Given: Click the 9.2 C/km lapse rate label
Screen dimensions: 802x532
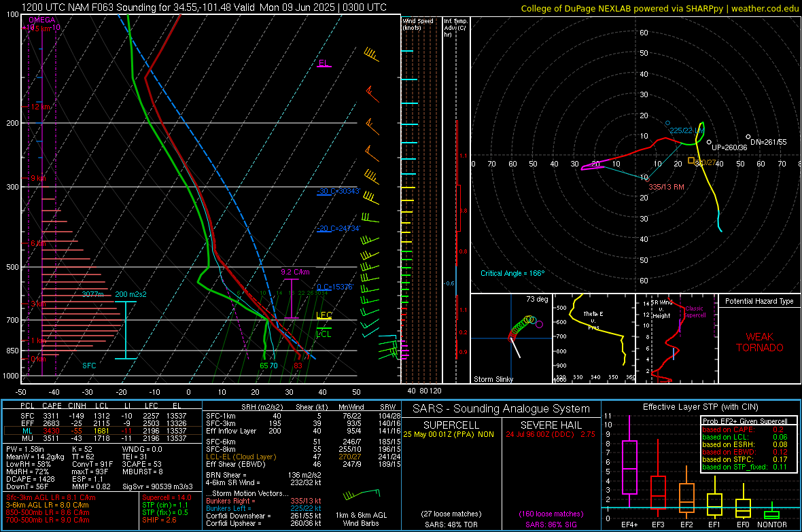Looking at the screenshot, I should pyautogui.click(x=295, y=272).
